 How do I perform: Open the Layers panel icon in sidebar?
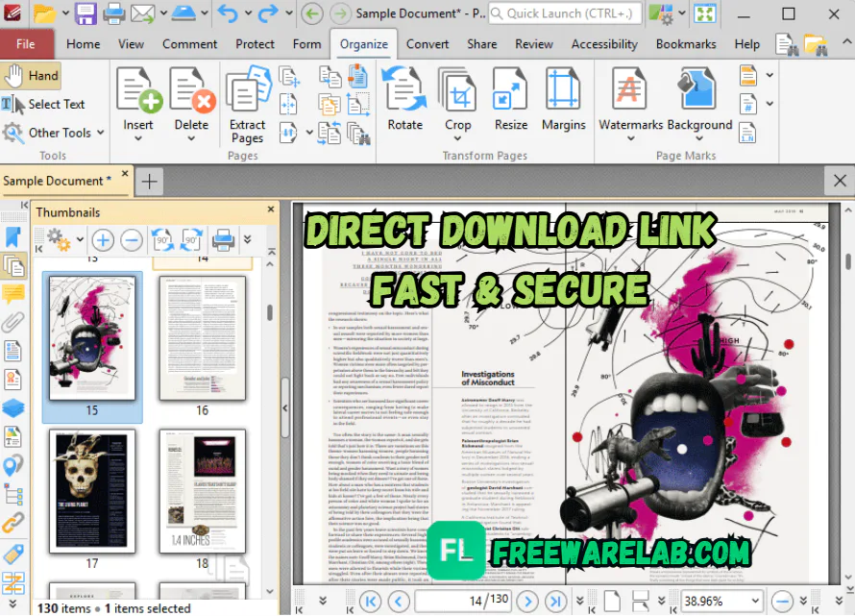[13, 407]
